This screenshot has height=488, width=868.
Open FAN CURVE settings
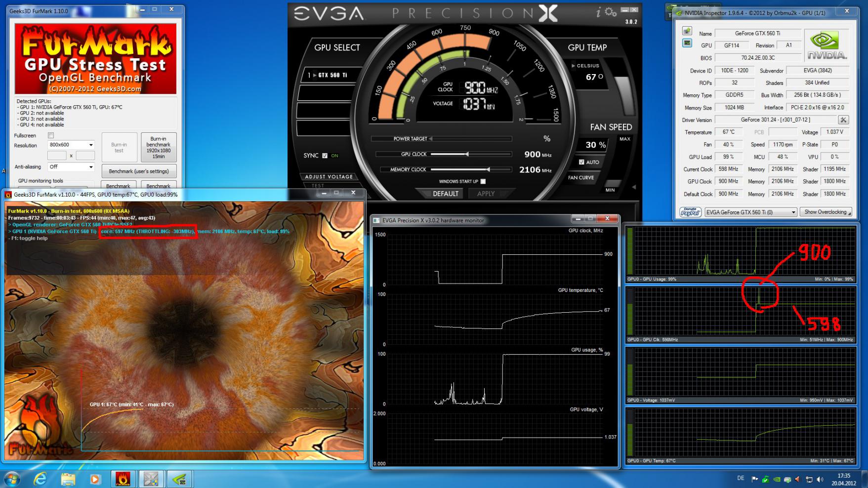tap(581, 177)
